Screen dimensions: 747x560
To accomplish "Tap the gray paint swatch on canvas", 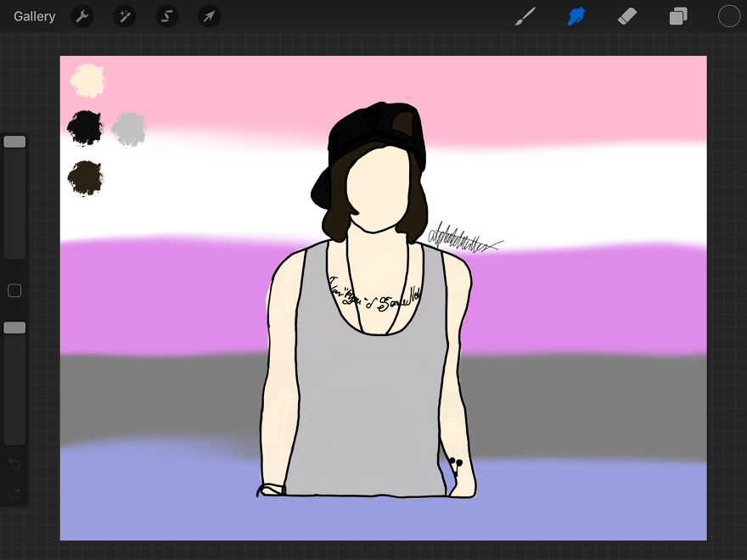I will point(129,127).
